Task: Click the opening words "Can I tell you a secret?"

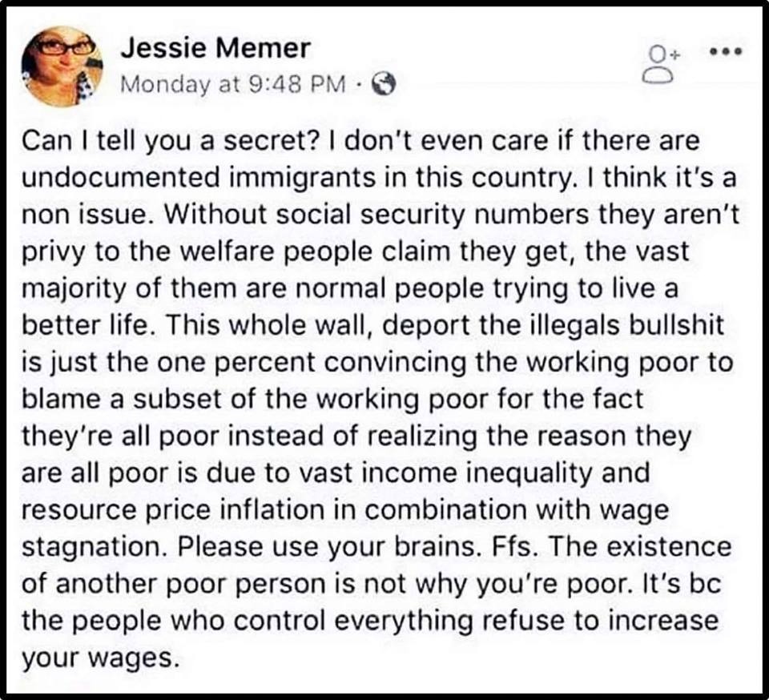Action: point(171,142)
